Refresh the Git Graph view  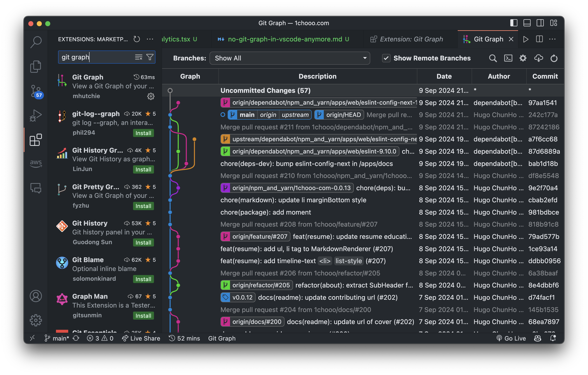pos(554,58)
